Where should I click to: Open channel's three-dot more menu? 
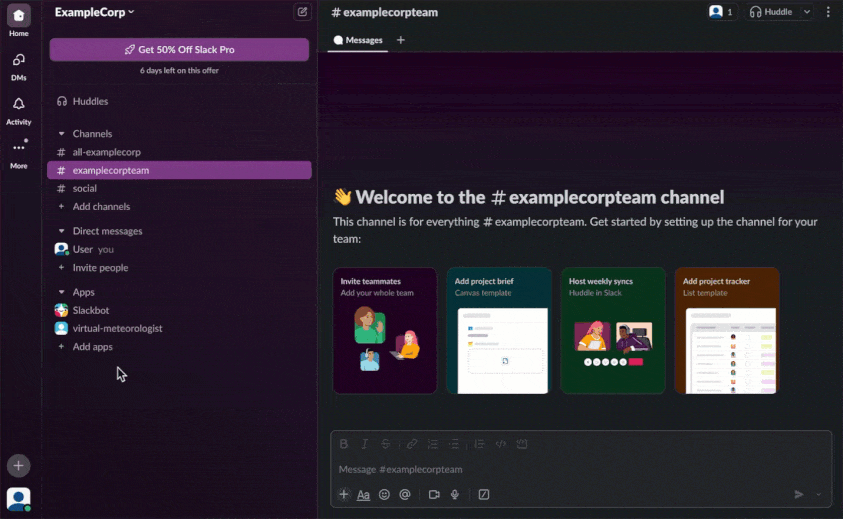tap(828, 12)
